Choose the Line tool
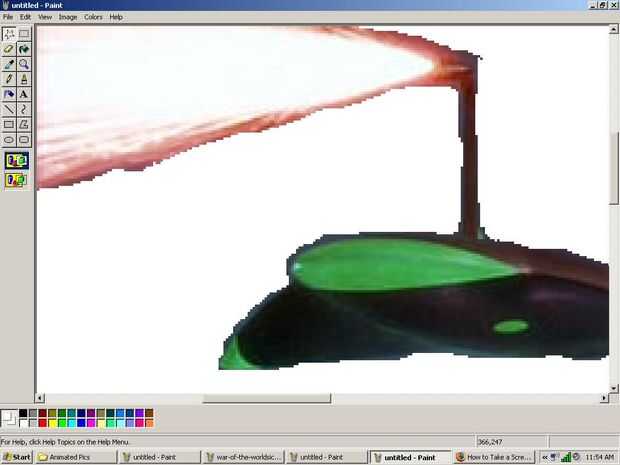620x465 pixels. [9, 109]
